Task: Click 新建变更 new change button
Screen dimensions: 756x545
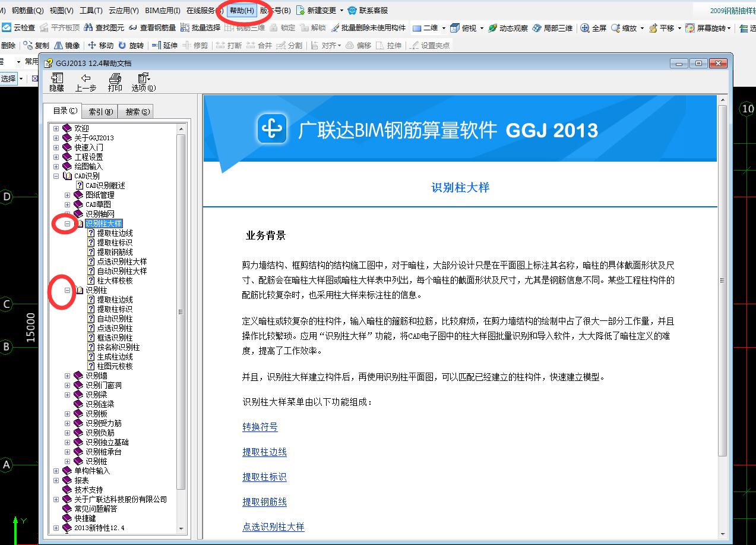Action: (316, 10)
